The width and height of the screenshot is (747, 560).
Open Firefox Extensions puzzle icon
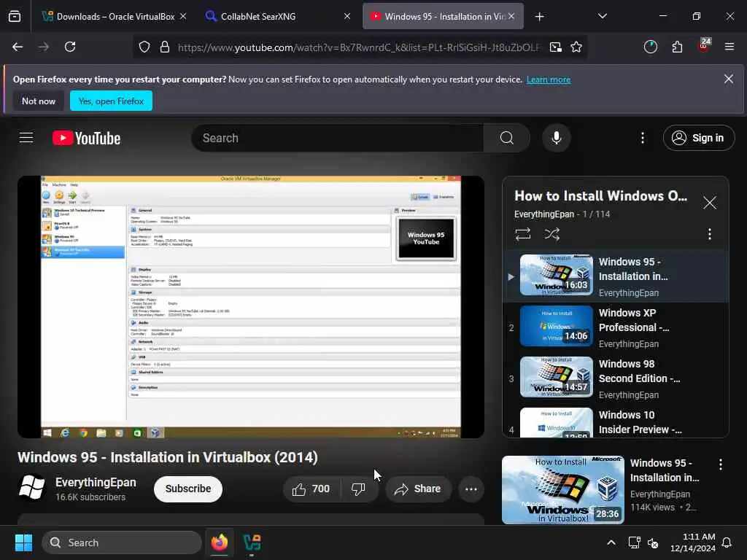pos(677,47)
